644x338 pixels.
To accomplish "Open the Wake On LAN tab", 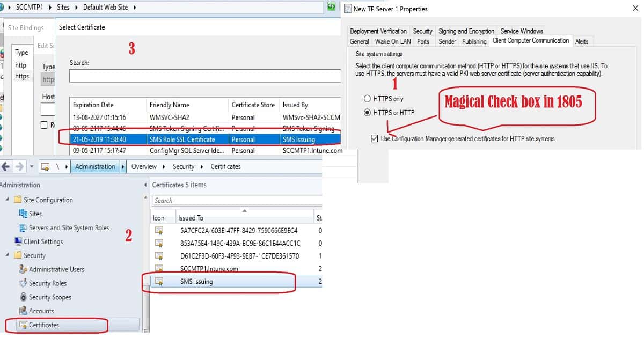I will pyautogui.click(x=393, y=41).
